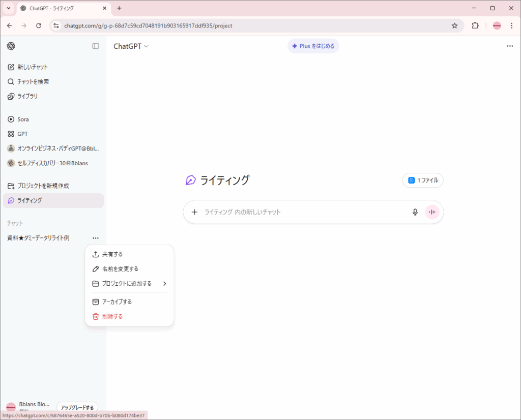
Task: Select 共有する from the context menu
Action: (x=112, y=254)
